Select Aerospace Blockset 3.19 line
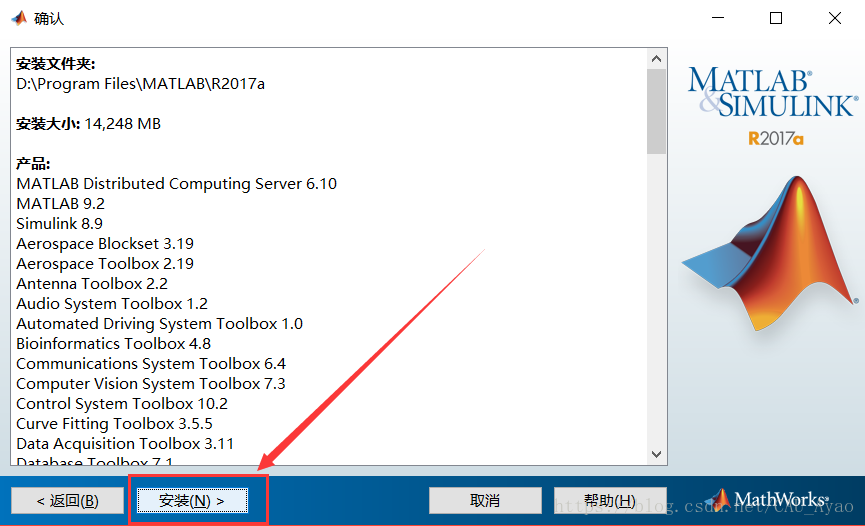The height and width of the screenshot is (526, 865). [105, 244]
